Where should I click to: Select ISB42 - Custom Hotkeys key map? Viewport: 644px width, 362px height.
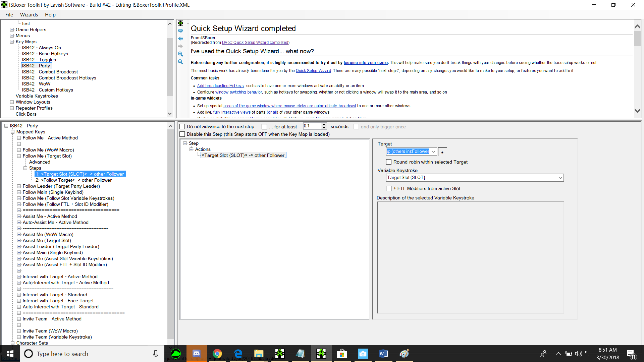click(x=48, y=90)
